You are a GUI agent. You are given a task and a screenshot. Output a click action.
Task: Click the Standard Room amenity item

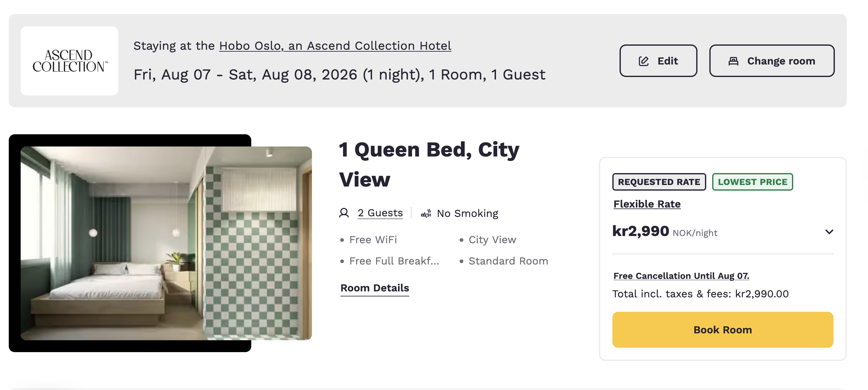(x=508, y=260)
